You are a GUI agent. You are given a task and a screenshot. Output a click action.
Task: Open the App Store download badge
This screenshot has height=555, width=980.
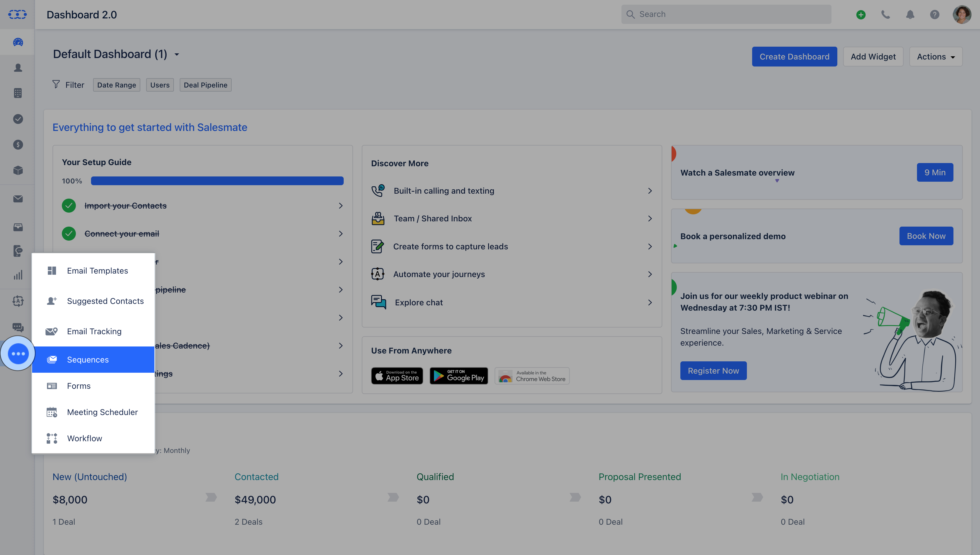pyautogui.click(x=396, y=376)
